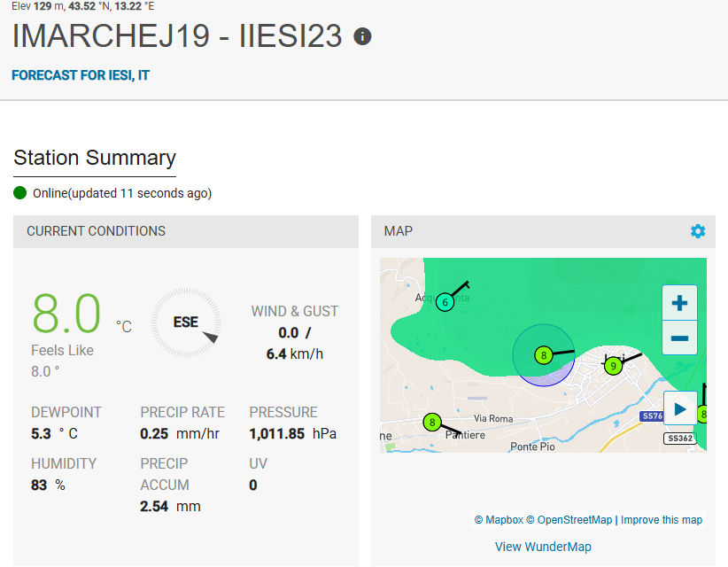
Task: Play the map radar animation
Action: click(679, 409)
